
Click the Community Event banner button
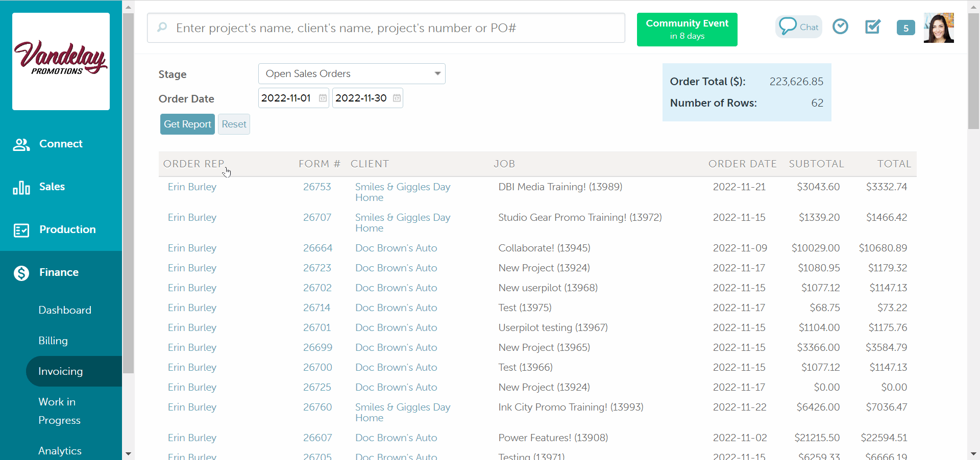(687, 30)
